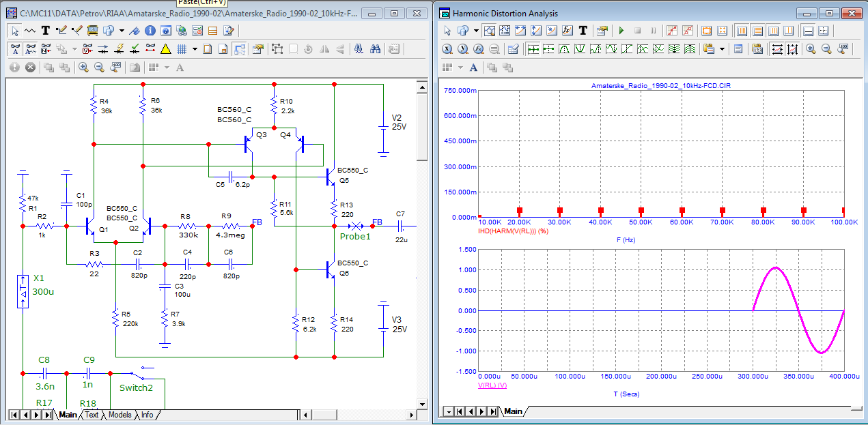Click the Wire mode tool icon
Screen dimensions: 868x425
[62, 31]
